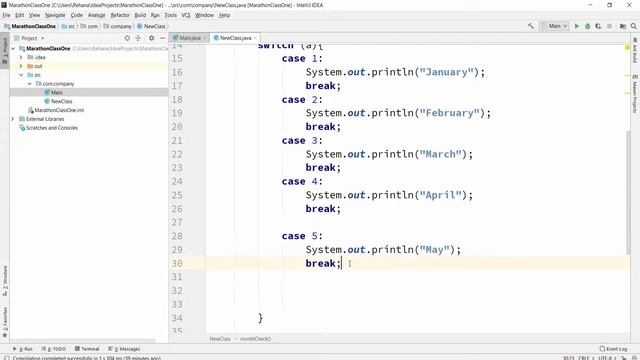640x360 pixels.
Task: Open the Run menu
Action: click(x=155, y=15)
